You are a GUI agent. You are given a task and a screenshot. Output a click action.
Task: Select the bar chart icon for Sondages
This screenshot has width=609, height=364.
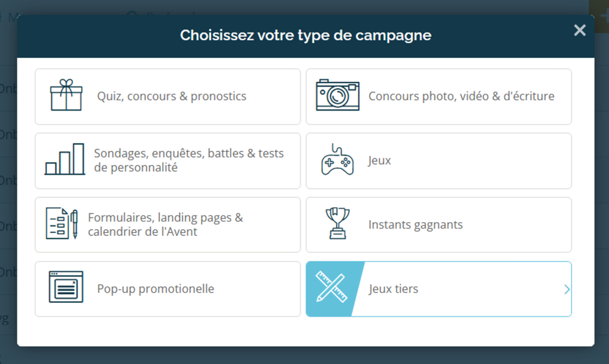(64, 160)
